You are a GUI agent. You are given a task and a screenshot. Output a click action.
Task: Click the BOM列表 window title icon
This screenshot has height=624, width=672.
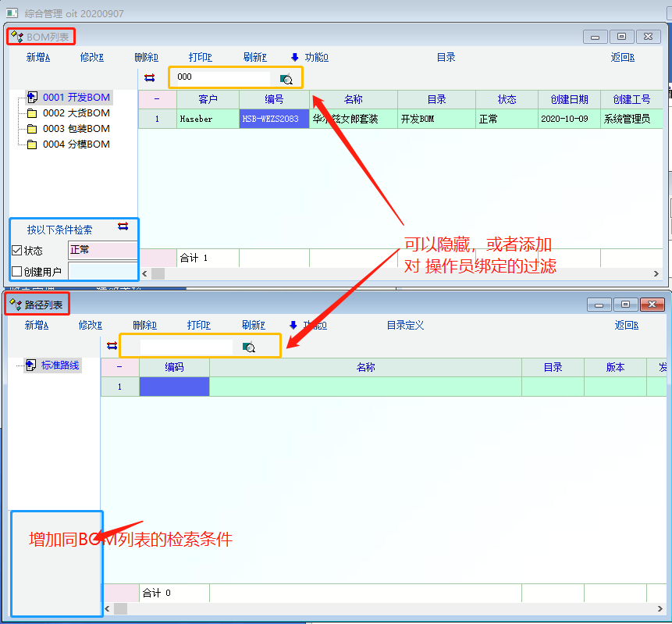[x=16, y=37]
